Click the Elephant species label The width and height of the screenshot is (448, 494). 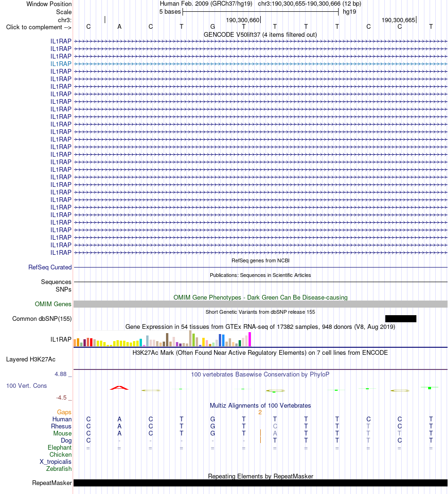pos(59,447)
